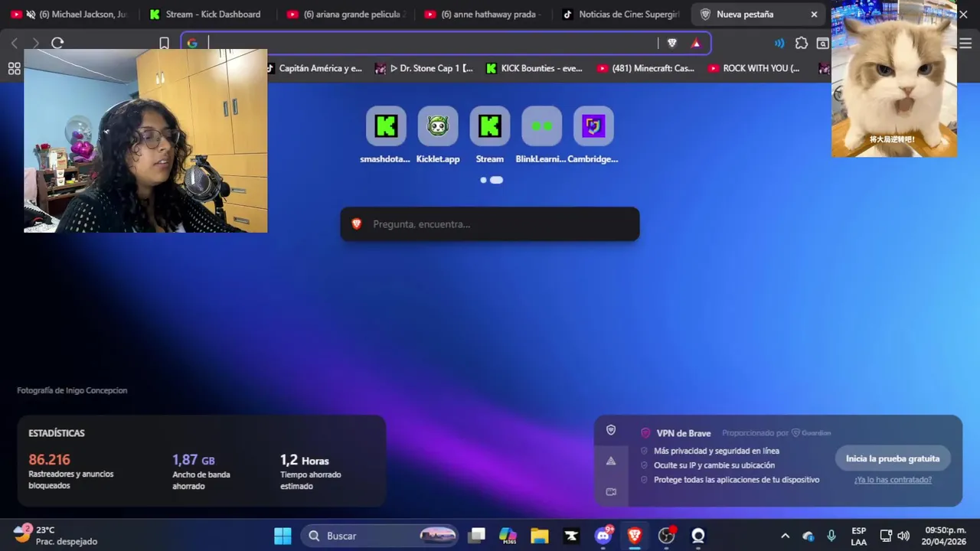Screen dimensions: 980x551
Task: Unmute the Michael Jackson tab's muted speaker icon
Action: pos(31,15)
